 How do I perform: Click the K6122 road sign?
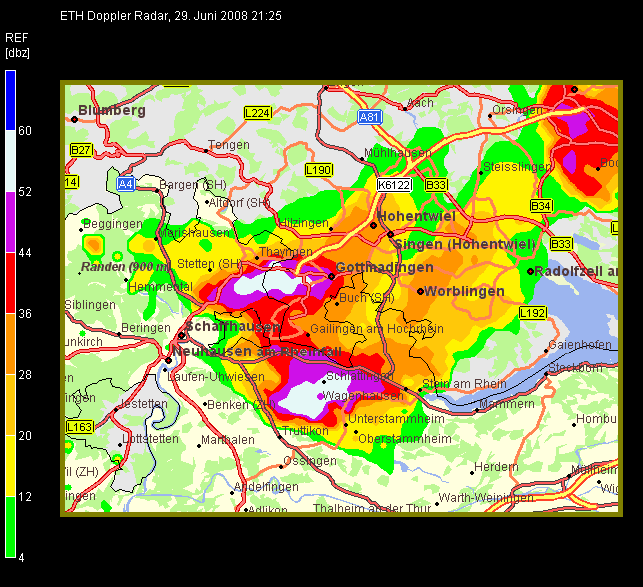(x=394, y=185)
